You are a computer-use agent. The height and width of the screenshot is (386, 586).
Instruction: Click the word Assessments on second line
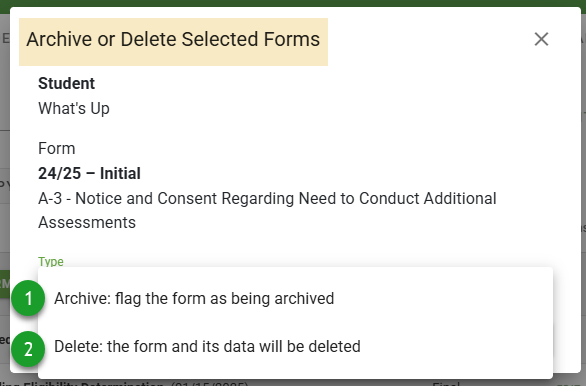click(x=87, y=222)
